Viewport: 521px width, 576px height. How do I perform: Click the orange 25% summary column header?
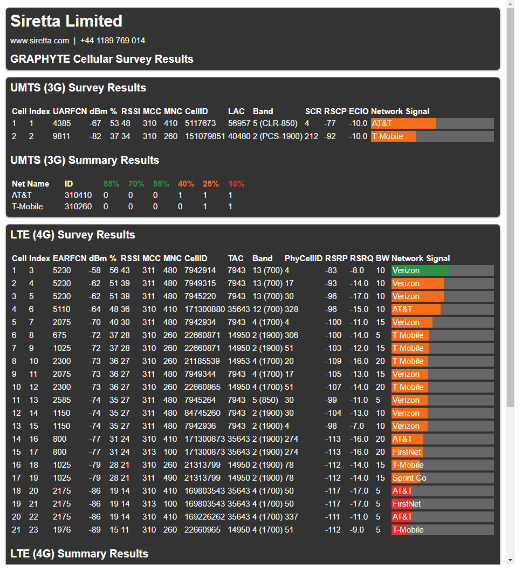(x=211, y=184)
